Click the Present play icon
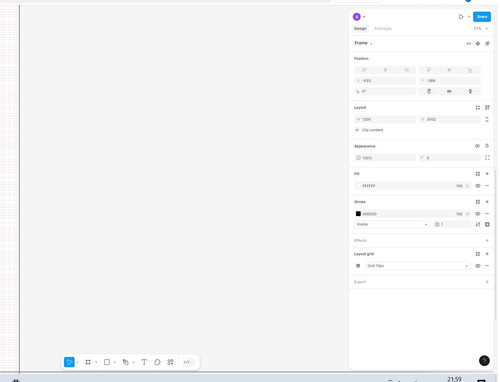The image size is (500, 382). [461, 17]
